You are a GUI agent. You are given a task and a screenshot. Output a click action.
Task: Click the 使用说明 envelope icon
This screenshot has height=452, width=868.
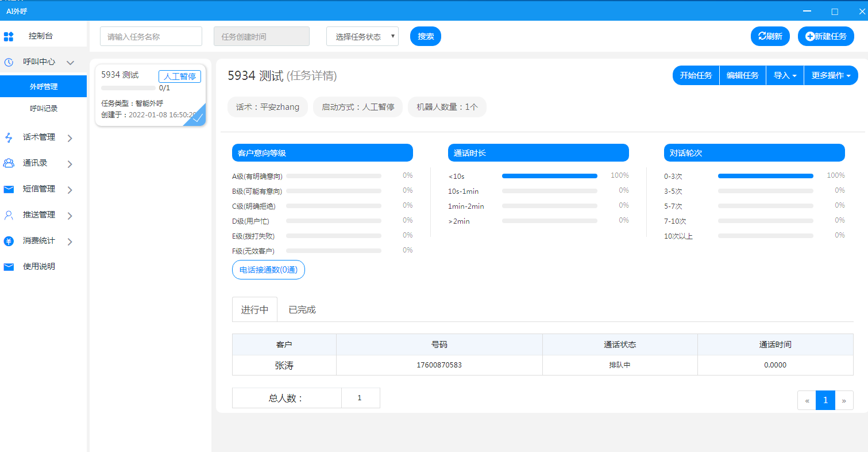pos(9,267)
